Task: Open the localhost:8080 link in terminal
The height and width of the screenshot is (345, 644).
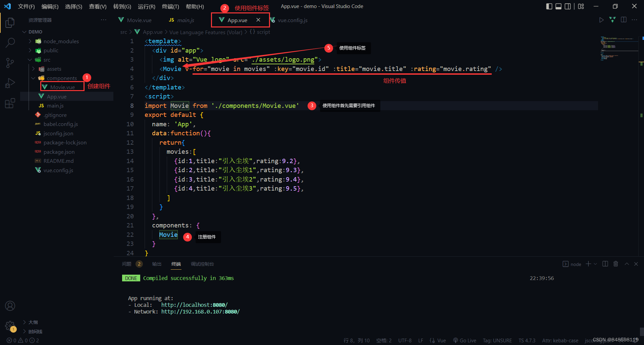Action: (195, 305)
